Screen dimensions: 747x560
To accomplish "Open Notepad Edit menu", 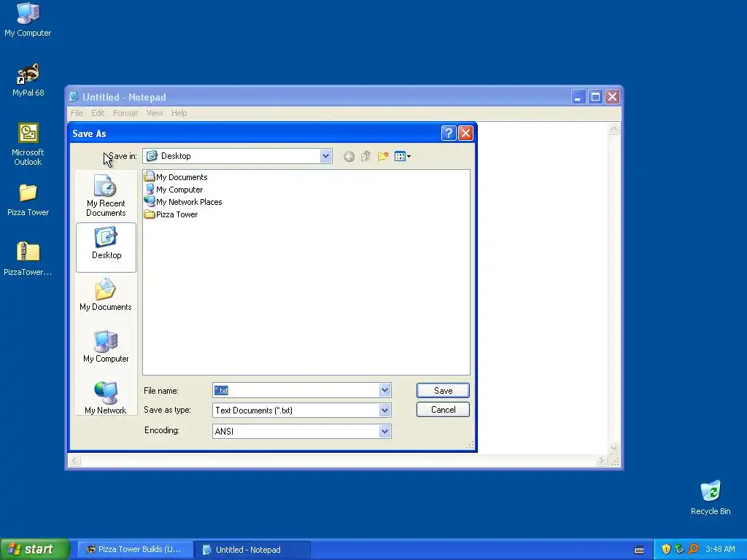I will pos(98,113).
